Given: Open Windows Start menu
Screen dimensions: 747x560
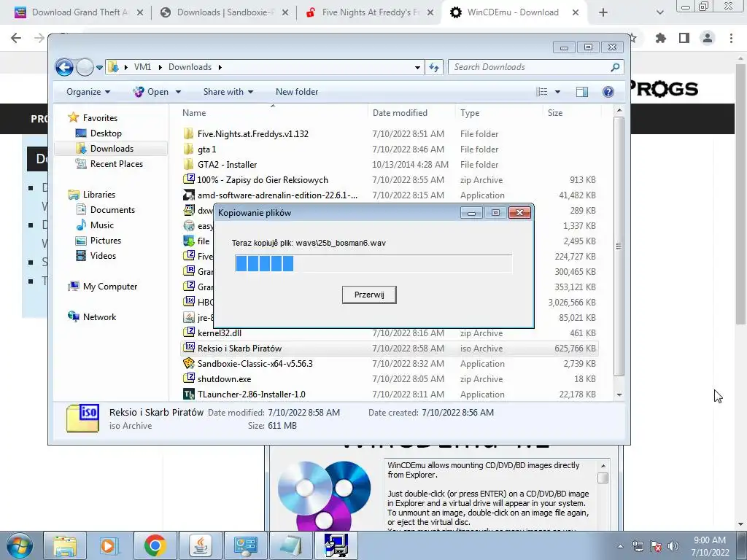Looking at the screenshot, I should click(19, 545).
